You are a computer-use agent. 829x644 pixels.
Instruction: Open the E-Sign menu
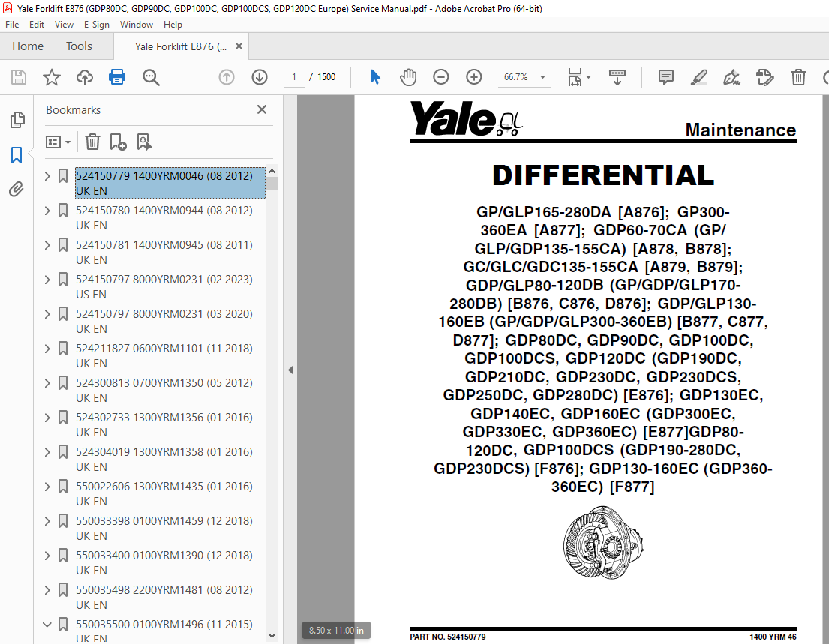pos(96,24)
